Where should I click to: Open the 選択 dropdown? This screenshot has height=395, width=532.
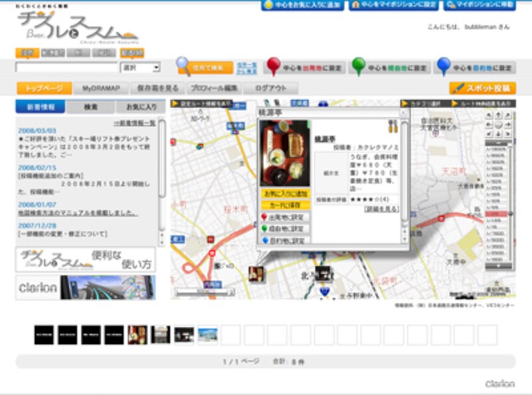[x=140, y=68]
